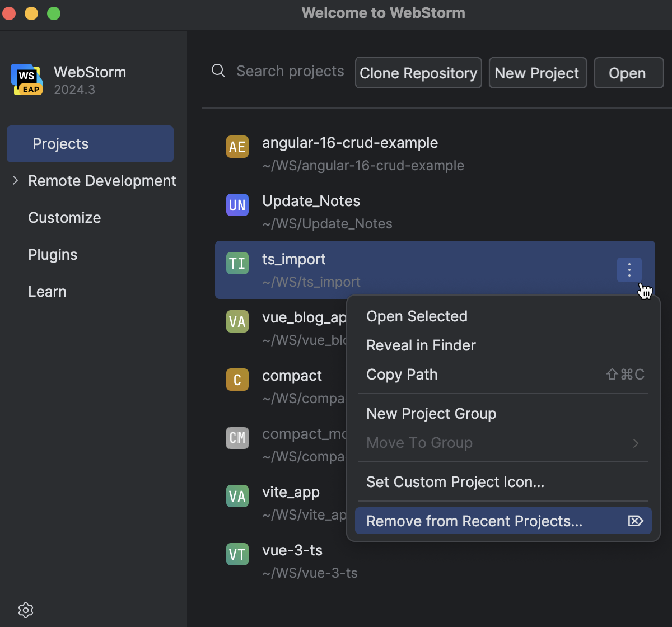The height and width of the screenshot is (627, 672).
Task: Click the vue-3-ts project icon
Action: 237,554
